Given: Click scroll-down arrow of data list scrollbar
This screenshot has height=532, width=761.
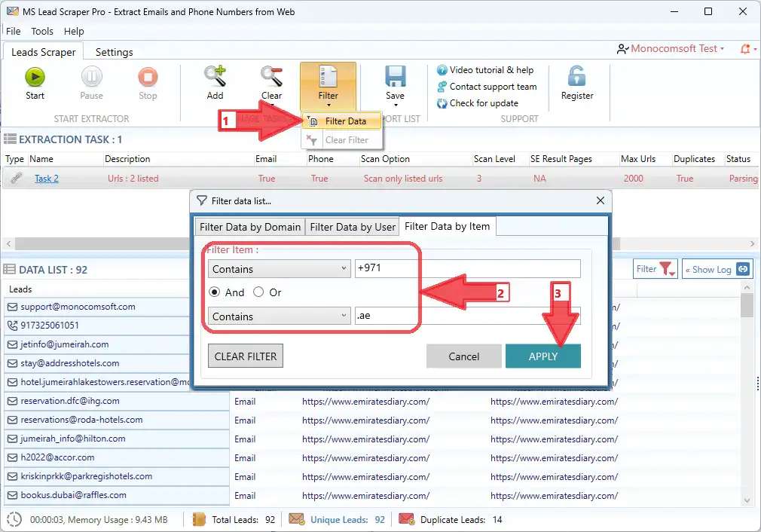Looking at the screenshot, I should (x=747, y=500).
